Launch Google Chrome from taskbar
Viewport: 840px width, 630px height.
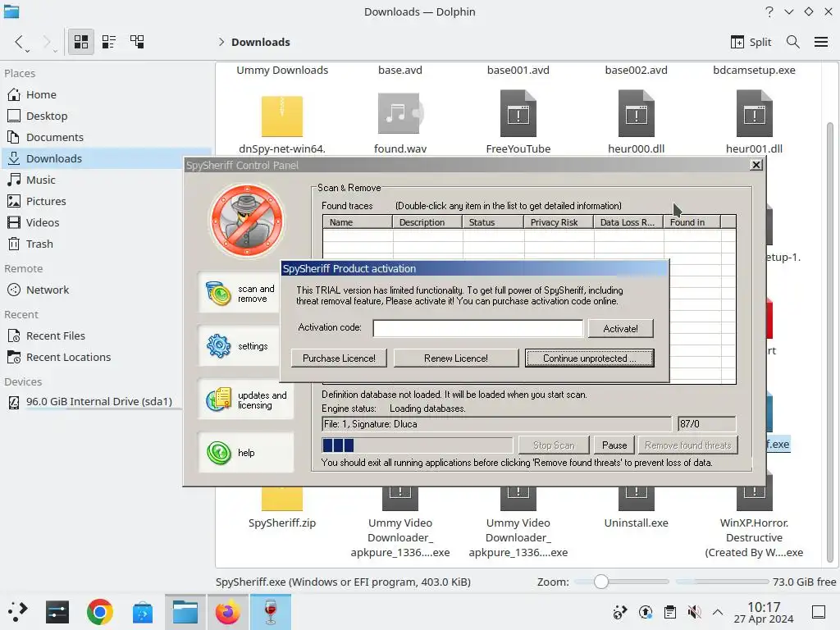click(x=99, y=612)
